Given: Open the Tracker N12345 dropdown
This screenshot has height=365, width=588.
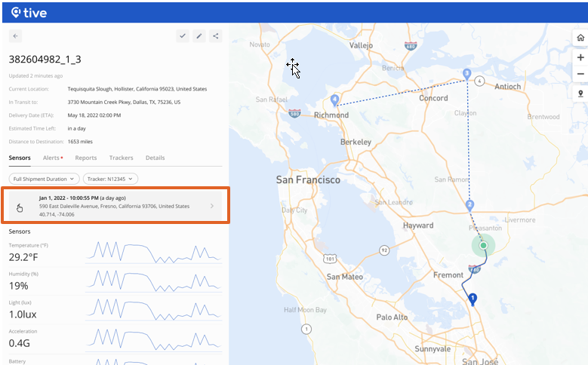Looking at the screenshot, I should pos(111,179).
